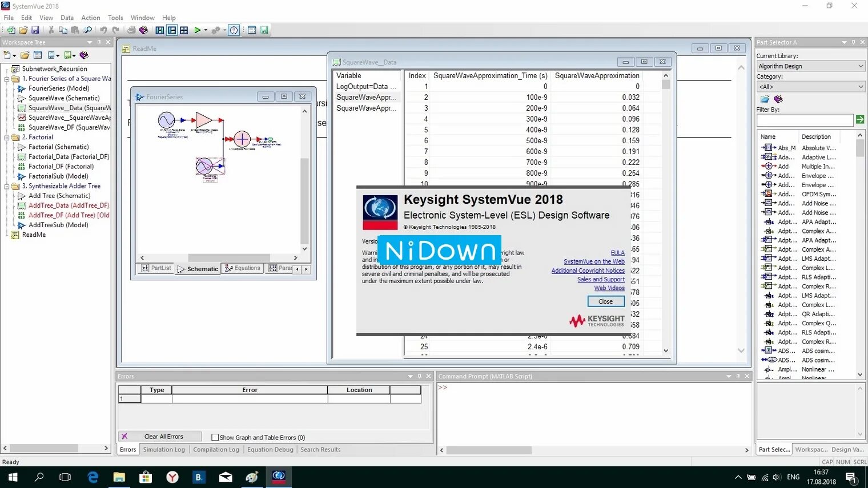The image size is (868, 488).
Task: Open the Data menu
Action: 67,18
